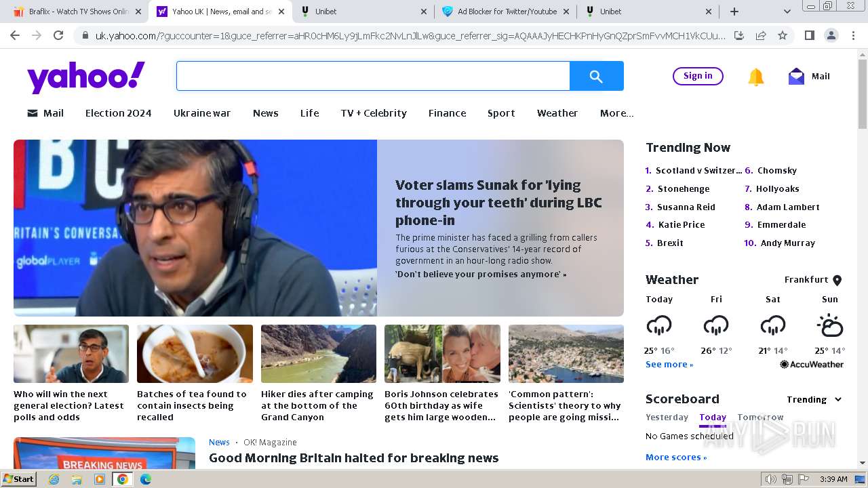
Task: Click the News category label above article
Action: (x=219, y=443)
